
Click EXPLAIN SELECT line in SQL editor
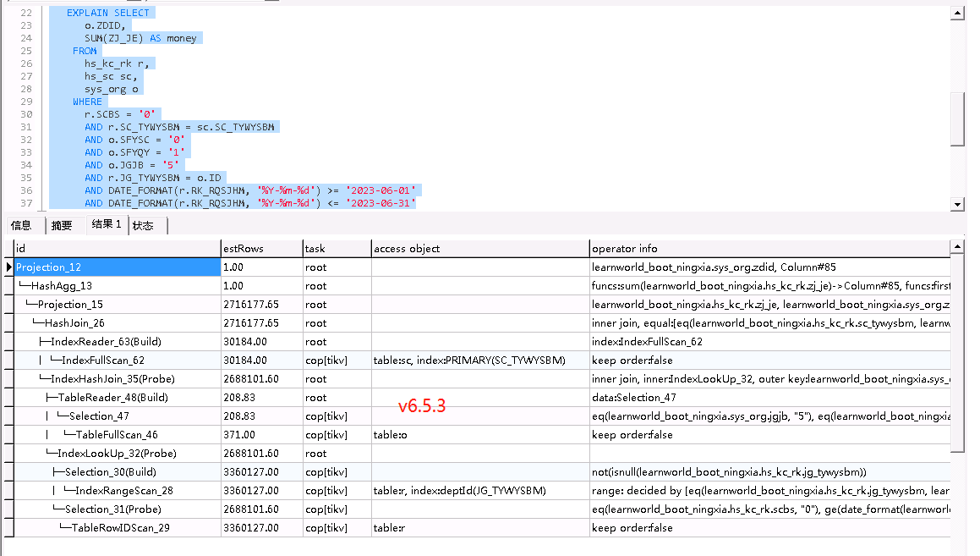[x=108, y=13]
